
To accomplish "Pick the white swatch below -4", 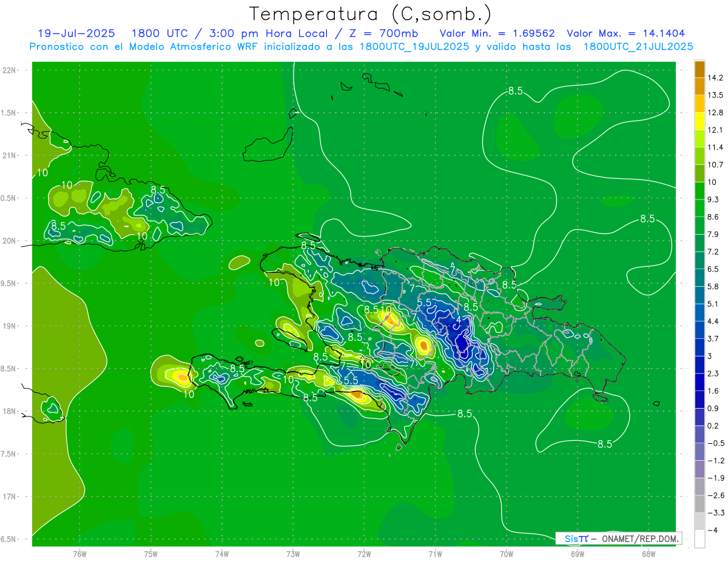I will click(x=699, y=539).
